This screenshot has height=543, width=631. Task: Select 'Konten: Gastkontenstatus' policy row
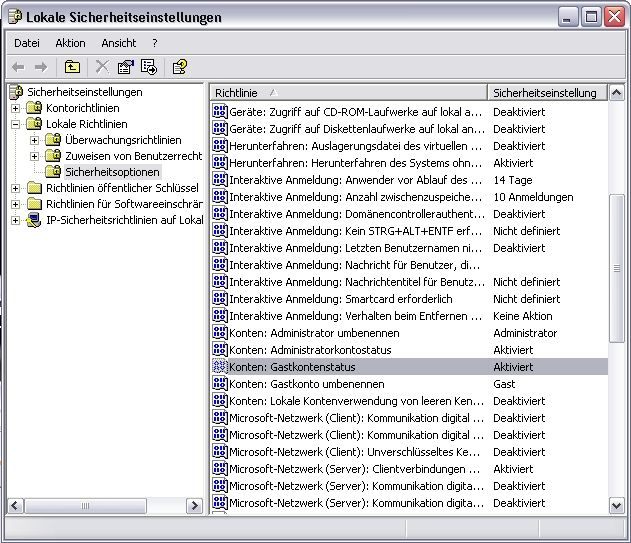point(410,367)
